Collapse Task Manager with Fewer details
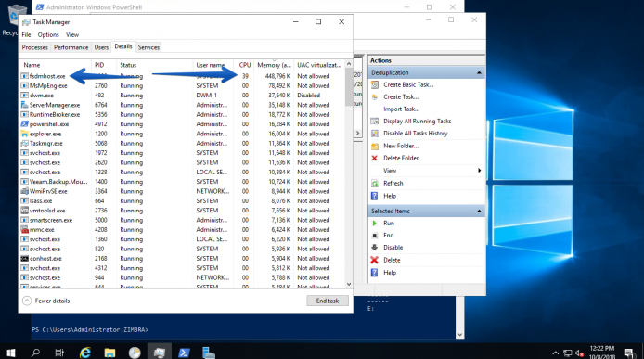Image resolution: width=644 pixels, height=359 pixels. pos(46,301)
